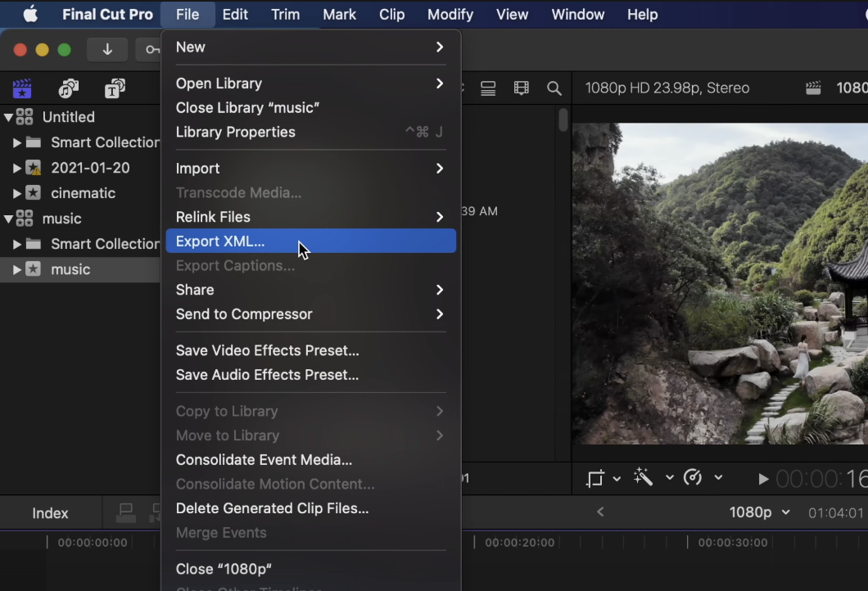
Task: Open the enhancements magic wand icon
Action: pos(644,477)
